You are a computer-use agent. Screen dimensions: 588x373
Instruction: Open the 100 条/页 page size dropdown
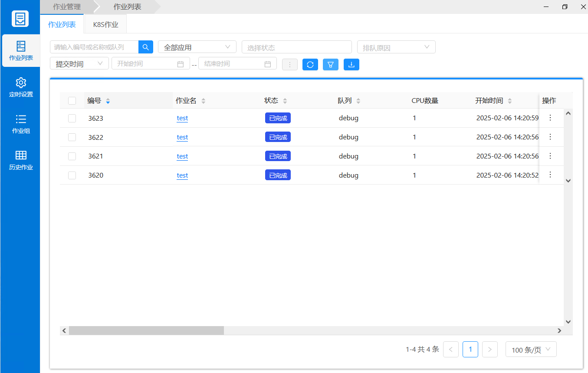tap(531, 349)
